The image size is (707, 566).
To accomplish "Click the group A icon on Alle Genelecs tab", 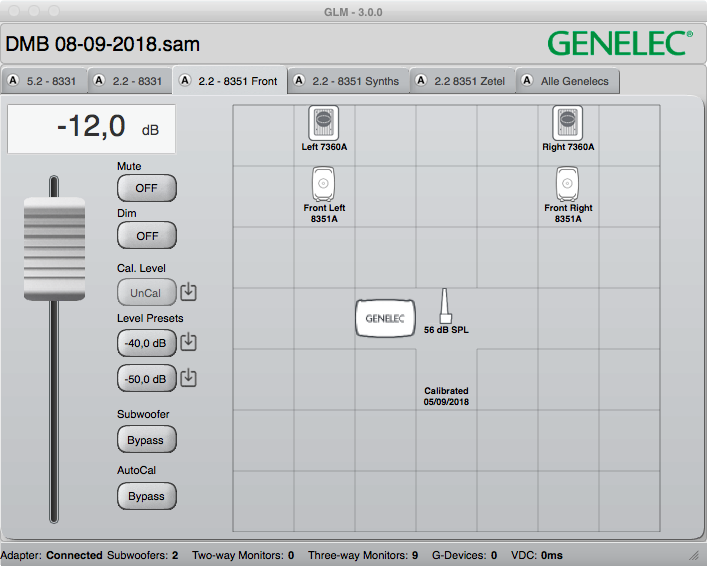I will pos(527,80).
